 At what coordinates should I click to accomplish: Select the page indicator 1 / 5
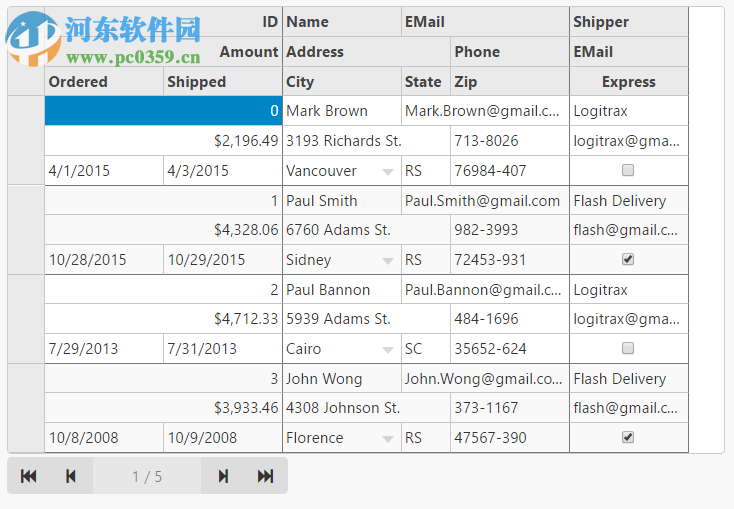point(147,476)
